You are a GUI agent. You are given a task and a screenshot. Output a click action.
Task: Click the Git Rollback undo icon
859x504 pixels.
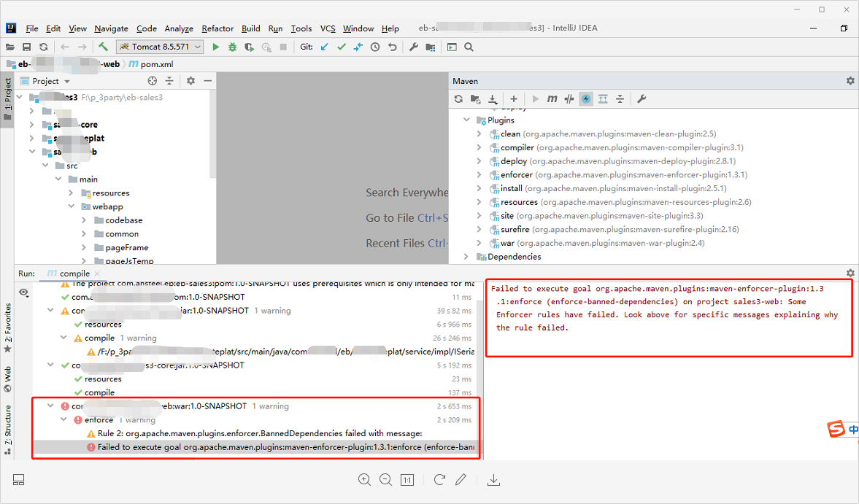(x=392, y=47)
